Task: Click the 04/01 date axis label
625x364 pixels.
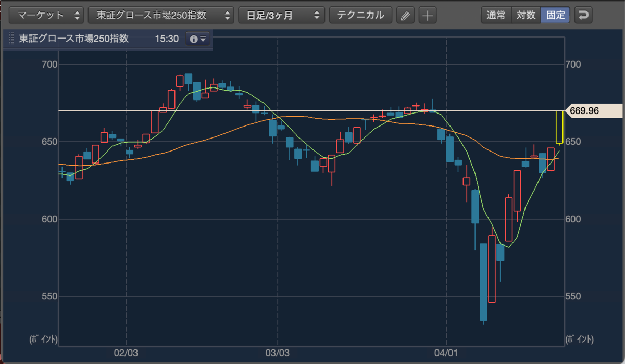Action: [x=447, y=353]
